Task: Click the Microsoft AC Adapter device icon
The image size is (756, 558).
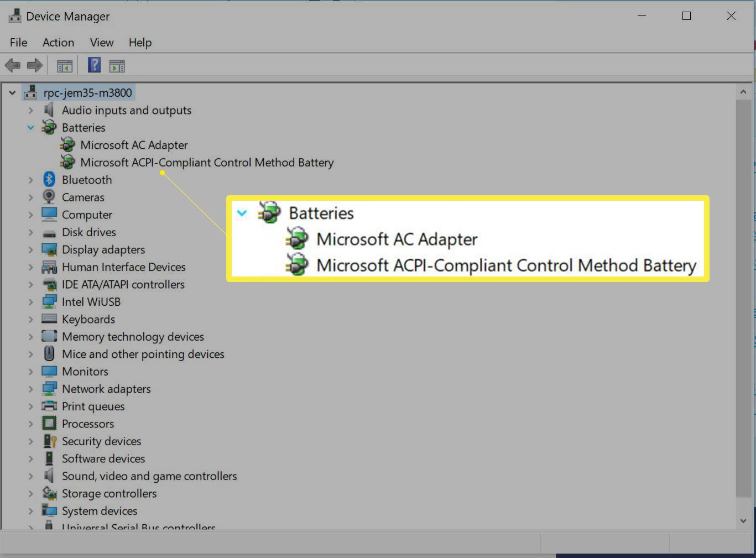Action: (67, 145)
